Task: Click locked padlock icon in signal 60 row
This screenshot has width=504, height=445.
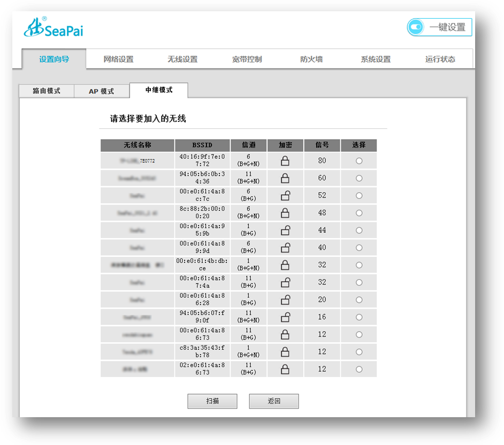Action: coord(285,178)
